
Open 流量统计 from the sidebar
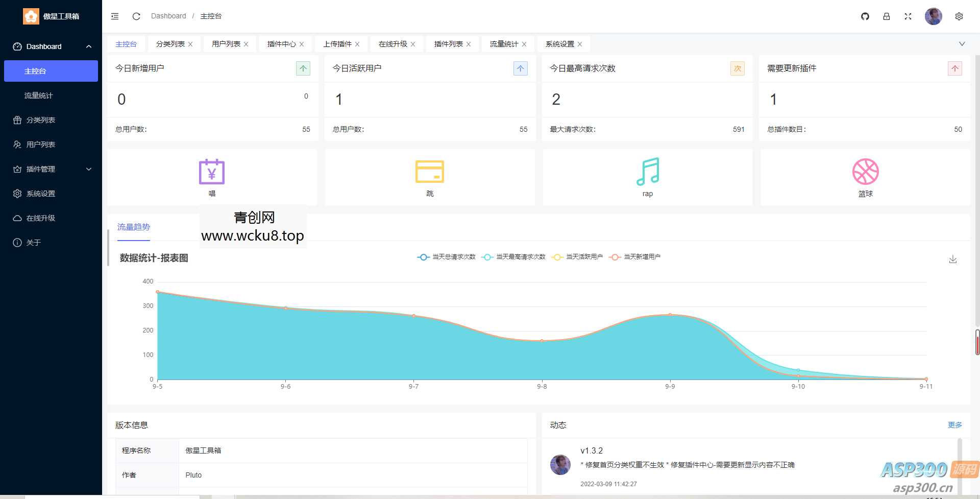(x=40, y=96)
